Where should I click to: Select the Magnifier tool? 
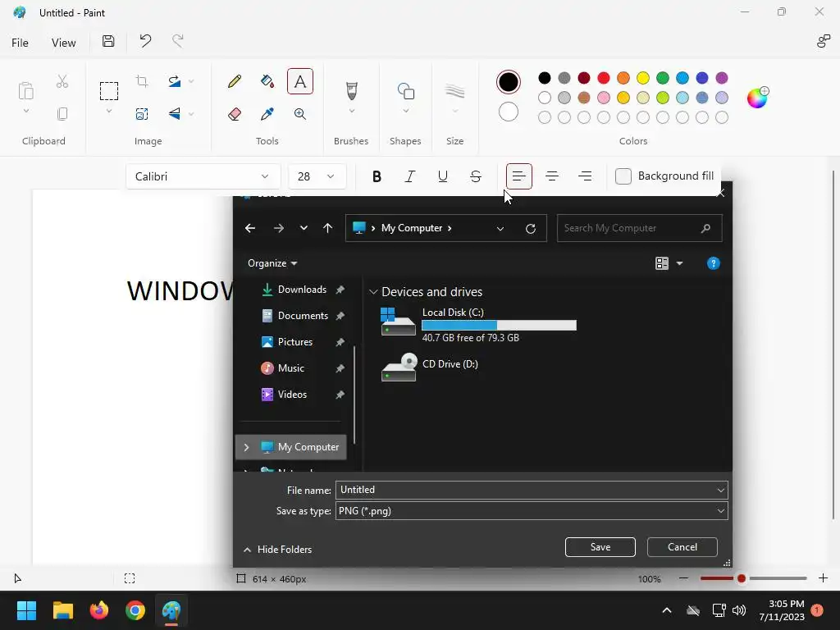(300, 113)
